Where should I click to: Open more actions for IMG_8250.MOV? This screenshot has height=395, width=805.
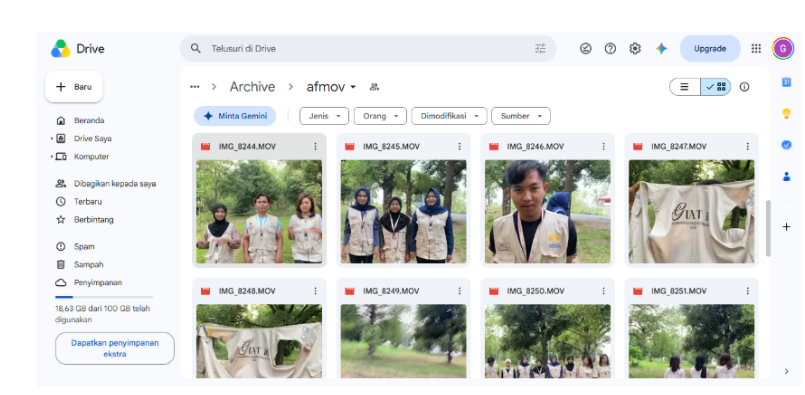[x=604, y=291]
